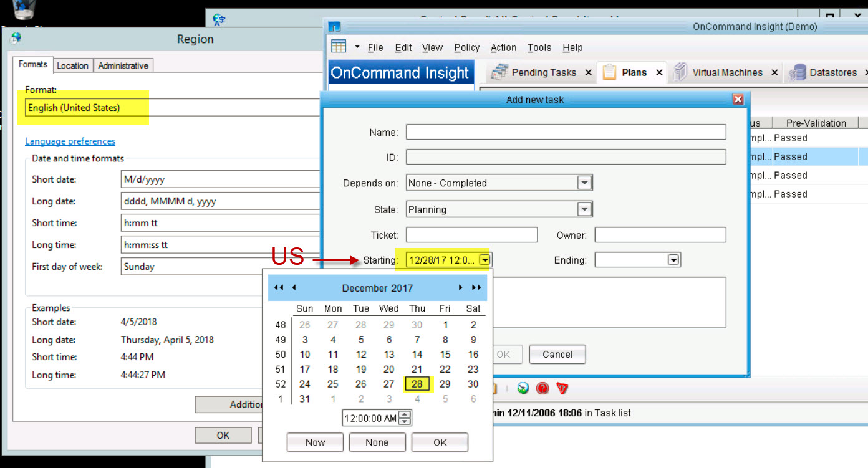Click the Now button in calendar

(x=315, y=442)
